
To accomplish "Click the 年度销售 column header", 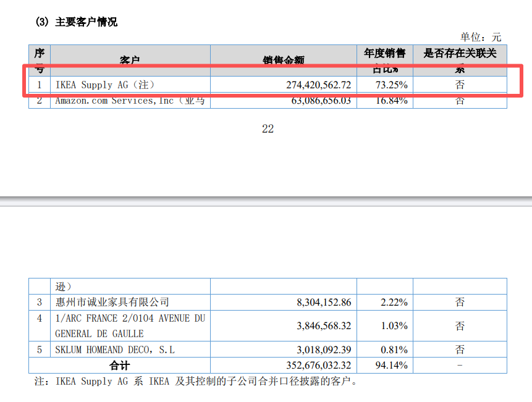I will tap(385, 61).
